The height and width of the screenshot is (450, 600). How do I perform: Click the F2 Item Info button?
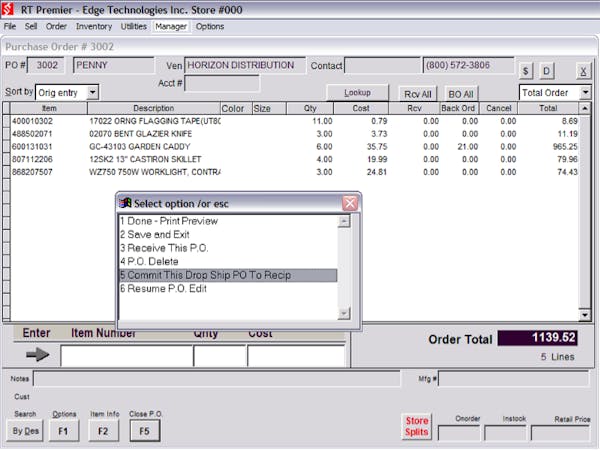click(x=103, y=431)
